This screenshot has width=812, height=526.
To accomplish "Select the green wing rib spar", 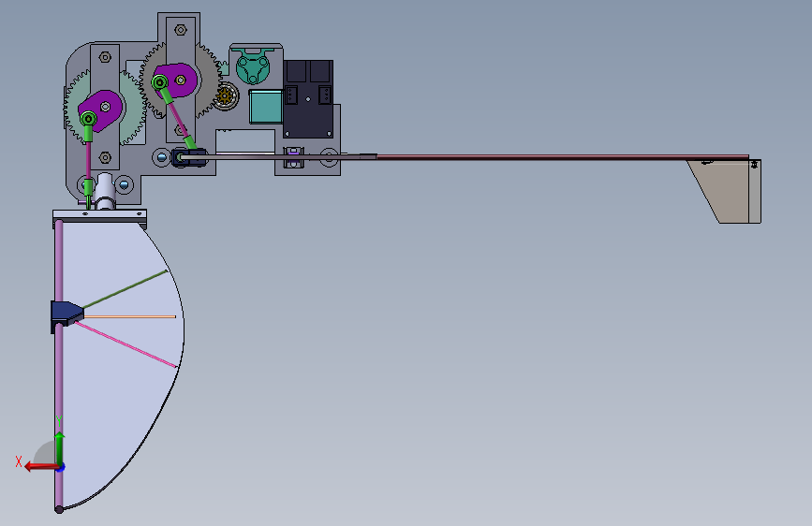I will pyautogui.click(x=125, y=289).
